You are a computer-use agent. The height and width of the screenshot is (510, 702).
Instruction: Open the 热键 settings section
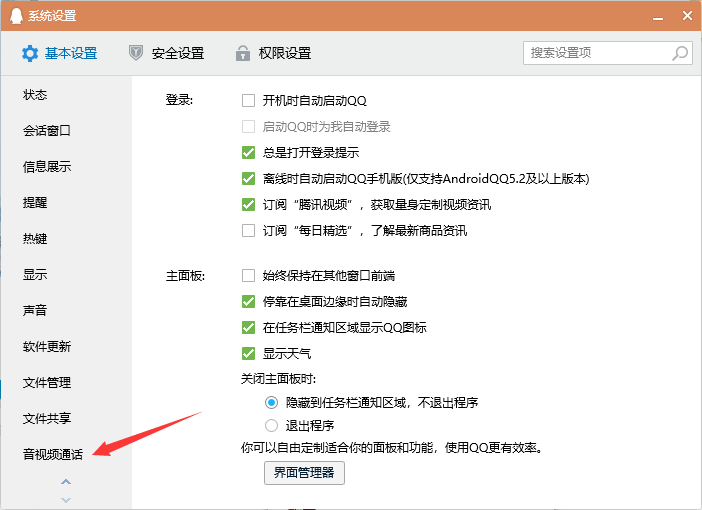pyautogui.click(x=35, y=239)
